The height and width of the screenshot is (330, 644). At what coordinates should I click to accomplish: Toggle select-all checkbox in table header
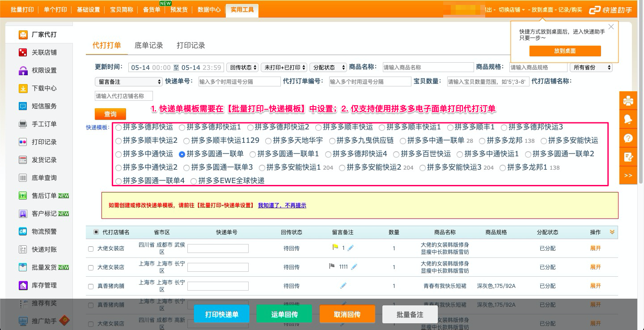[x=96, y=232]
